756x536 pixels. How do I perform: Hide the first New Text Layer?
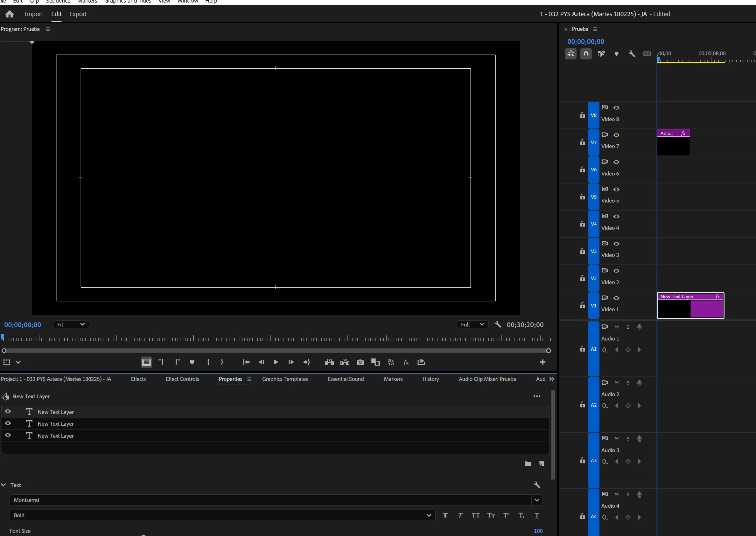tap(8, 411)
